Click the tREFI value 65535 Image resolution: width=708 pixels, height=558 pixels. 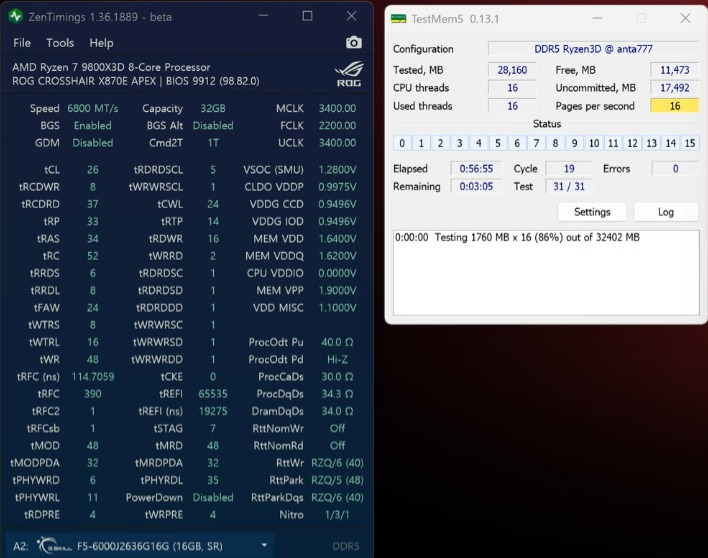pyautogui.click(x=213, y=394)
